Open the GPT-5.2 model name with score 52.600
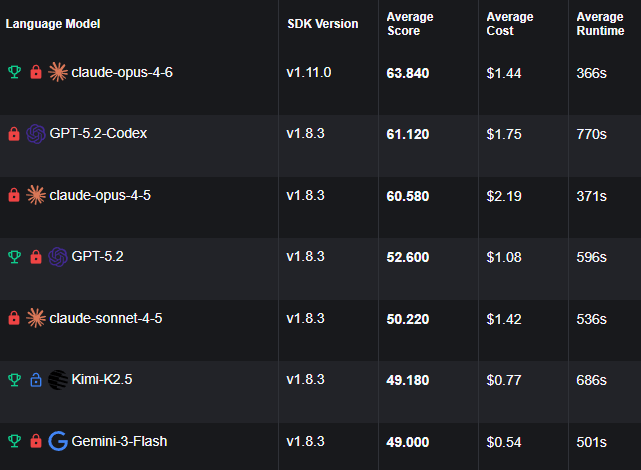 pyautogui.click(x=97, y=256)
